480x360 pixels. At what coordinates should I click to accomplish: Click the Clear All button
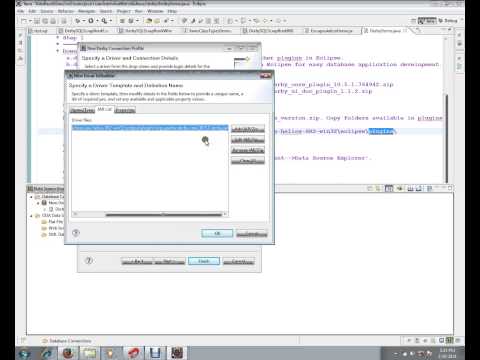tap(248, 161)
